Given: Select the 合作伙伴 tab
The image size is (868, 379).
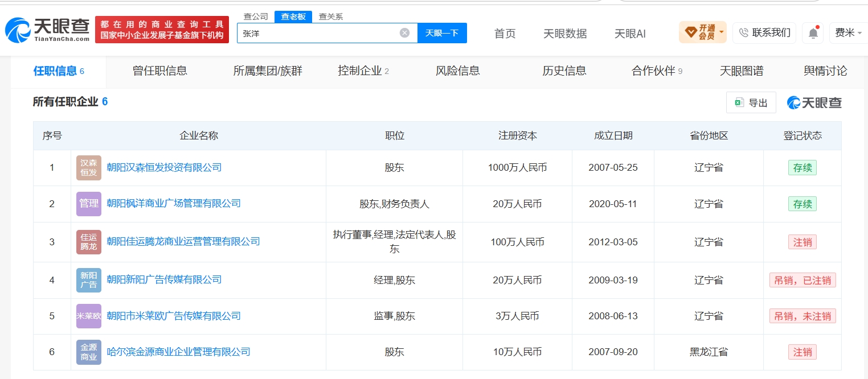Looking at the screenshot, I should [657, 71].
